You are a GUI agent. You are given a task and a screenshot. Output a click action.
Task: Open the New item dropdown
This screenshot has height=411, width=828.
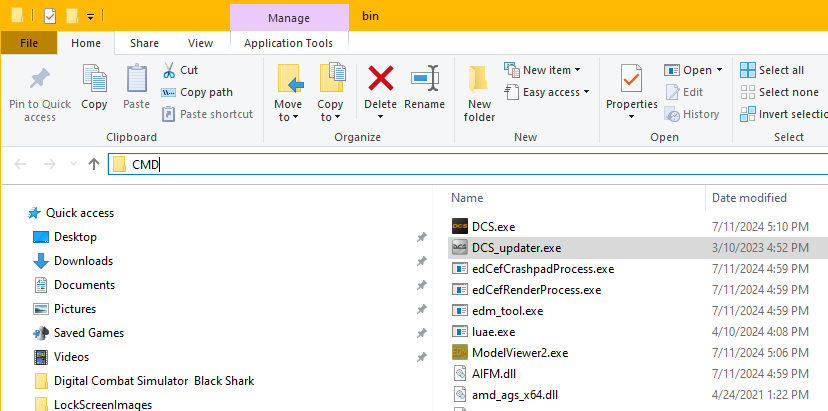pos(542,70)
